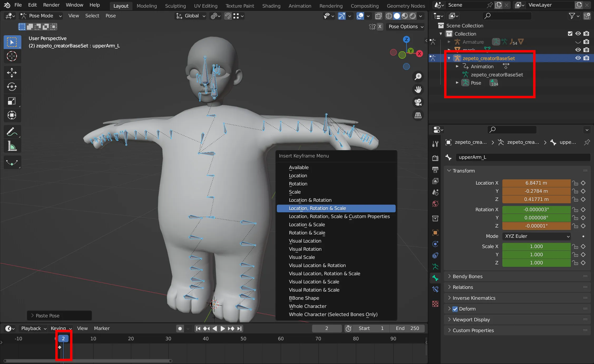The image size is (594, 364).
Task: Open the Armature data properties tab
Action: pos(435,267)
